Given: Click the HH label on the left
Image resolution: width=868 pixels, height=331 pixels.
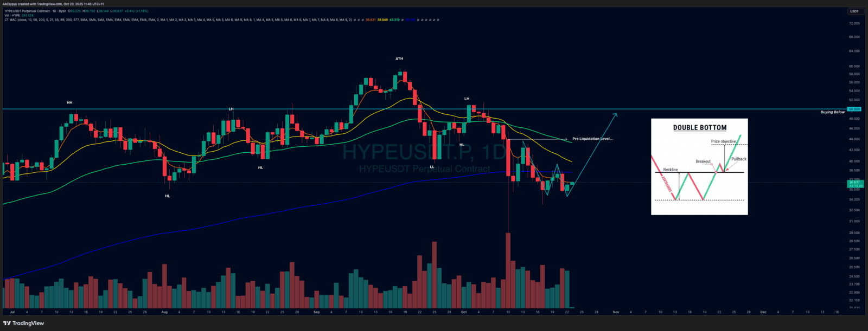Looking at the screenshot, I should click(x=69, y=102).
